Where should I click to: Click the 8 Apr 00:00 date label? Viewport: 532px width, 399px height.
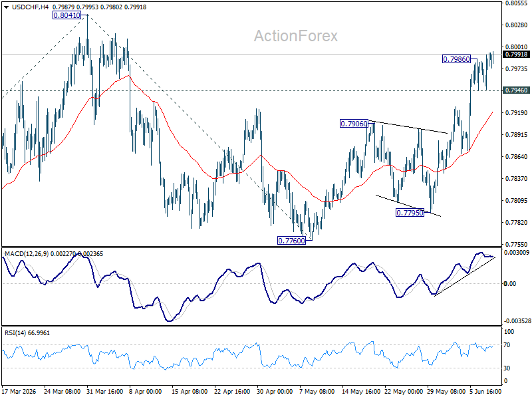coord(146,391)
